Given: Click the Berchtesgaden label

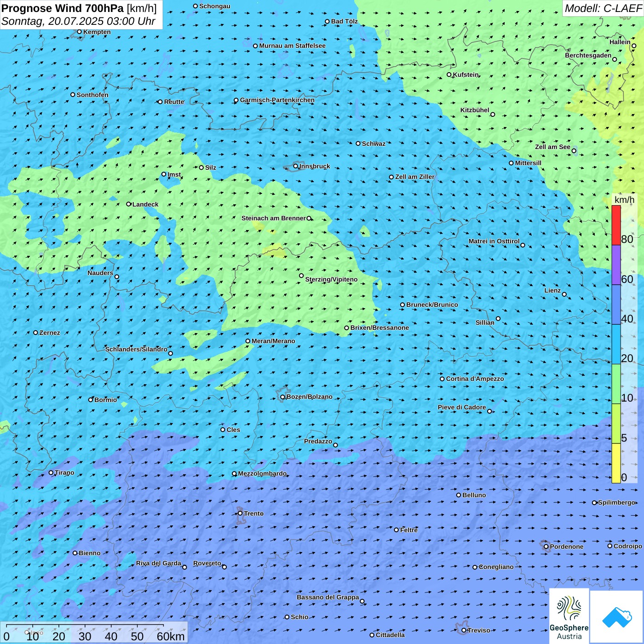Looking at the screenshot, I should (588, 55).
